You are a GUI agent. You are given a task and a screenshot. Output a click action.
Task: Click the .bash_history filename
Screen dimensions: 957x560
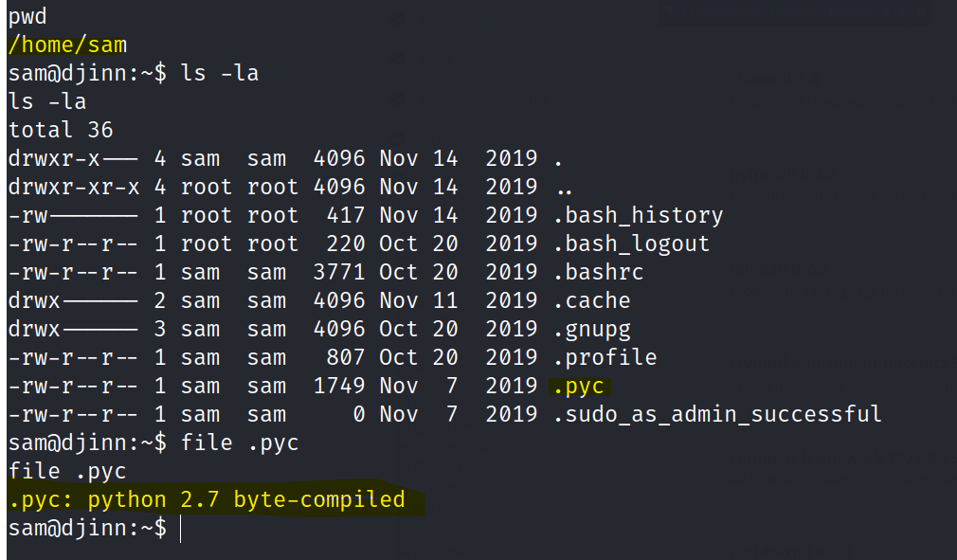pyautogui.click(x=638, y=215)
